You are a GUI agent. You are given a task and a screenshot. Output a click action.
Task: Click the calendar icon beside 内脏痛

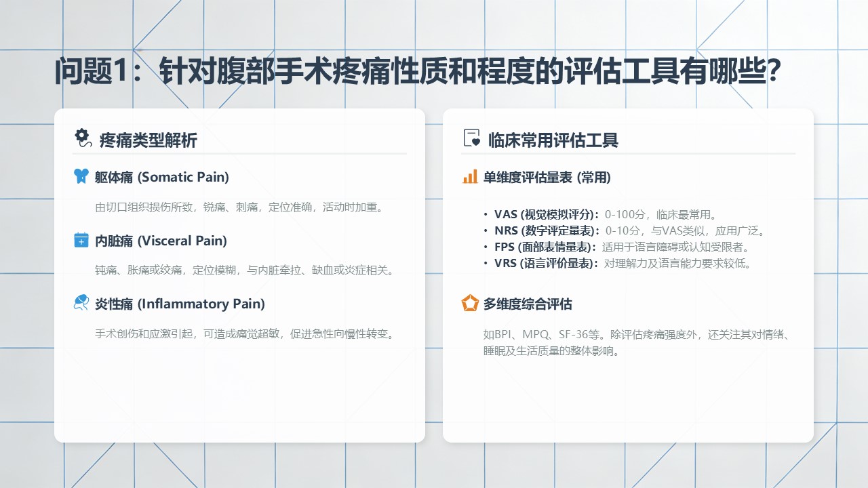click(x=81, y=240)
